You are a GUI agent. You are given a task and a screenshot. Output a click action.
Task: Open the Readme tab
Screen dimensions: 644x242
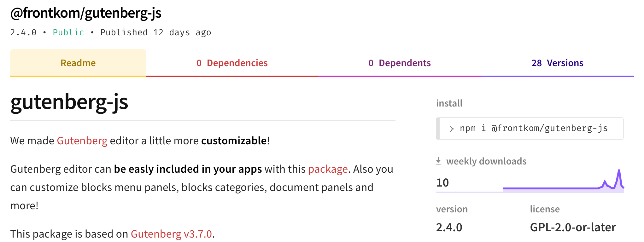[x=78, y=63]
